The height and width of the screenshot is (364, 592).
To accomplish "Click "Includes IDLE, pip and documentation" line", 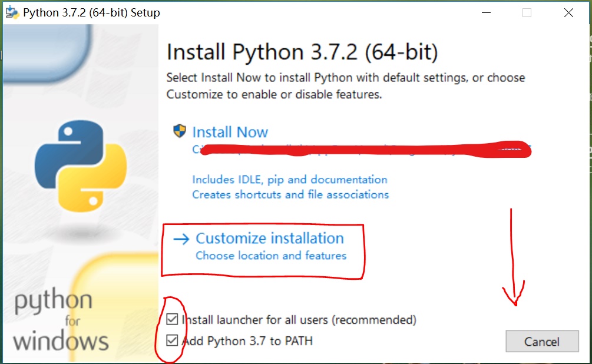I will [290, 179].
